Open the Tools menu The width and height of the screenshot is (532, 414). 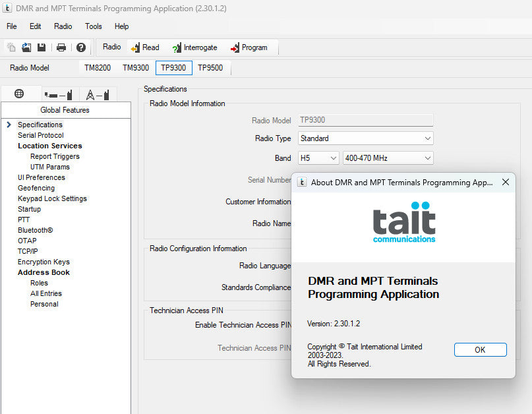click(x=94, y=26)
